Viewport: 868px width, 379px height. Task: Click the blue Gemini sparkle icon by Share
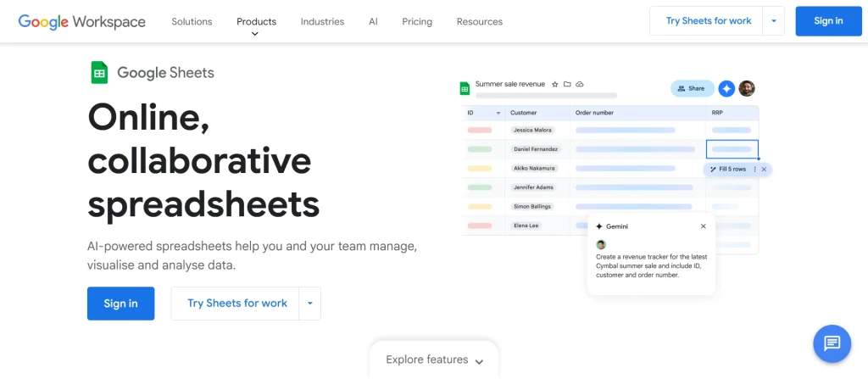[726, 88]
